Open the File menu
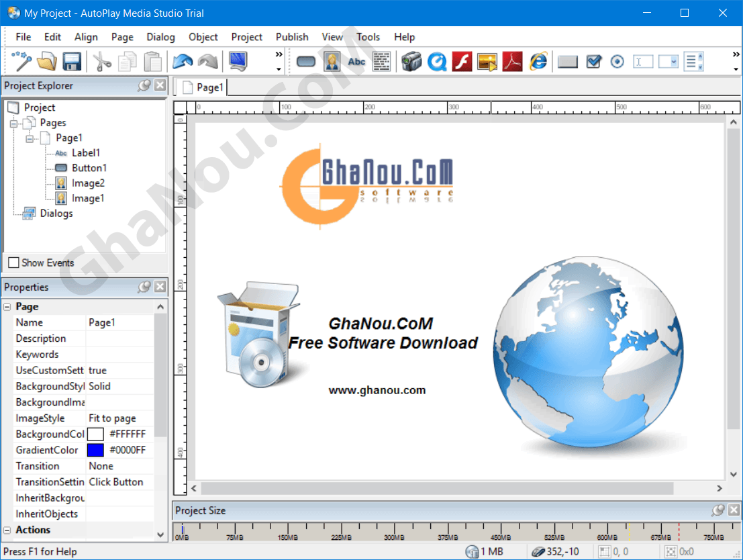Viewport: 743px width, 560px height. pos(23,37)
